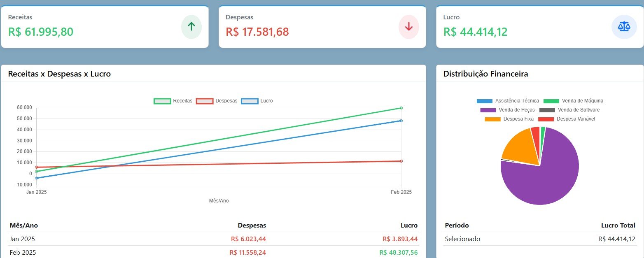Toggle Lucro series in line chart legend
Image resolution: width=644 pixels, height=258 pixels.
pyautogui.click(x=257, y=101)
